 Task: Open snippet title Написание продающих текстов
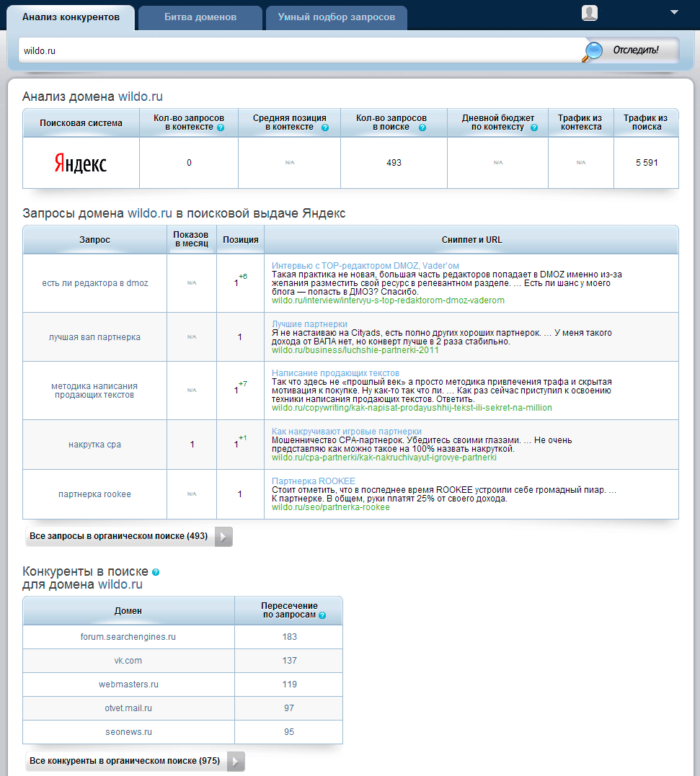336,373
